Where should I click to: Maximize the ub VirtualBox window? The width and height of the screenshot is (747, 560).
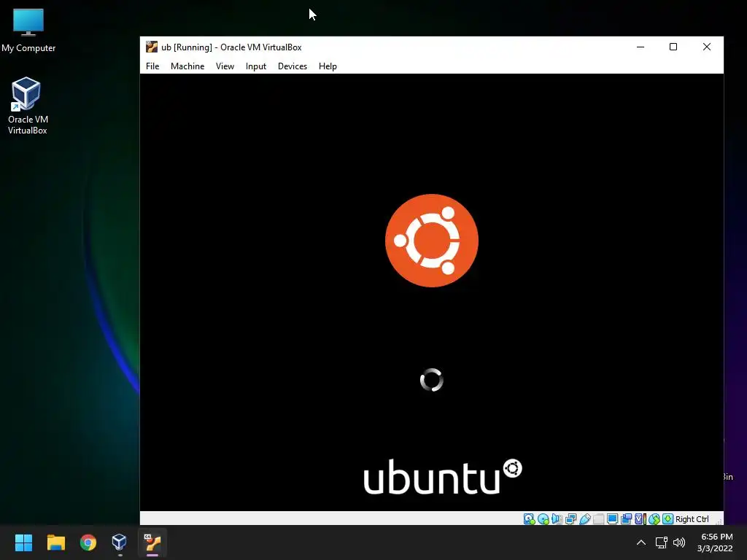(x=673, y=47)
